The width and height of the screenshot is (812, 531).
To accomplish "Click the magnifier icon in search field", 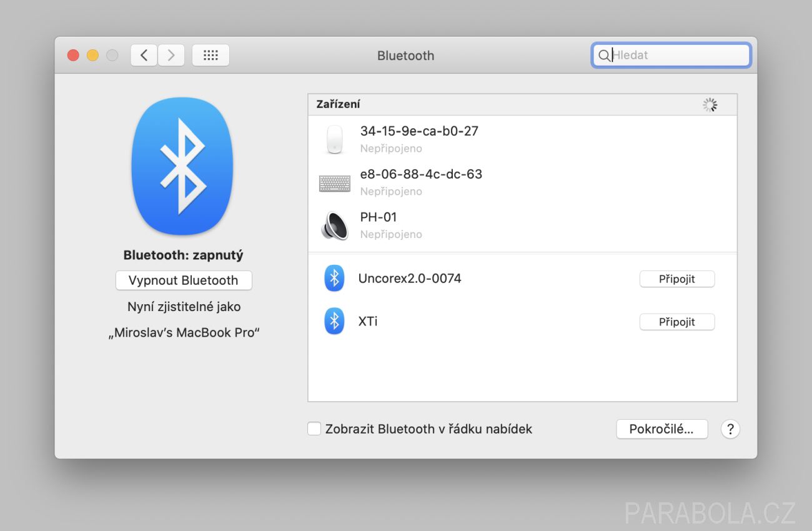I will click(x=603, y=56).
